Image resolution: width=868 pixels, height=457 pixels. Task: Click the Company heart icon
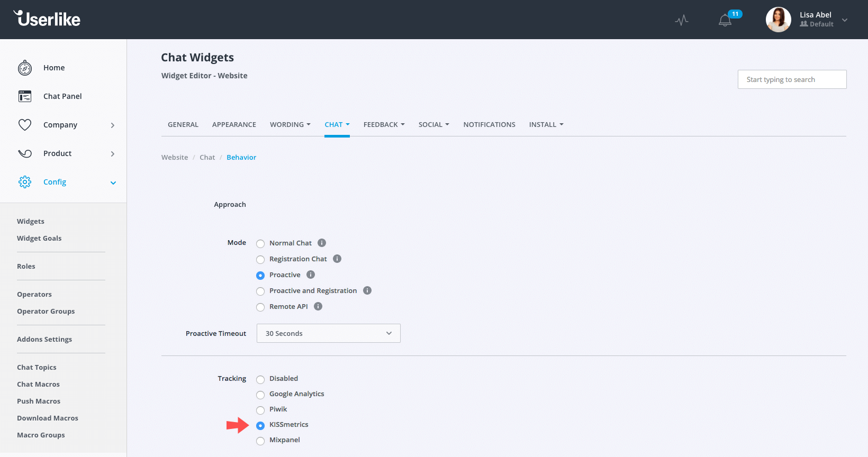(25, 125)
